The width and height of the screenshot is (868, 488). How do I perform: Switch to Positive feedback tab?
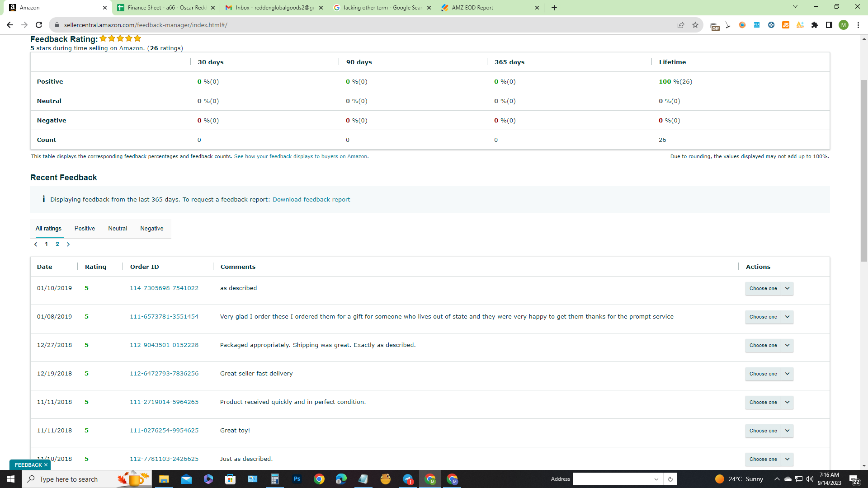pyautogui.click(x=85, y=229)
